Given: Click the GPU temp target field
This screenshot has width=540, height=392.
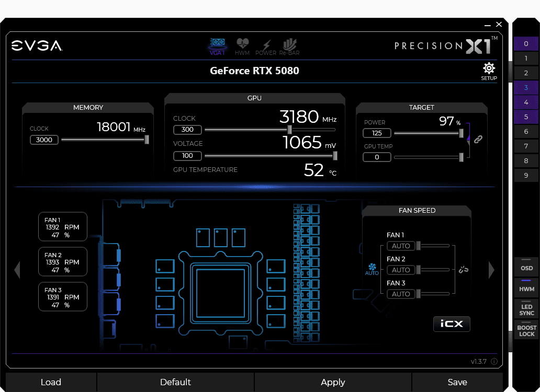Looking at the screenshot, I should [x=377, y=157].
